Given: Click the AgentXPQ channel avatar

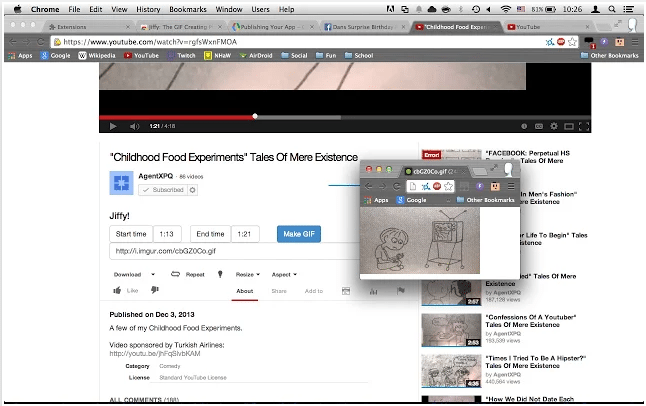Looking at the screenshot, I should coord(122,183).
